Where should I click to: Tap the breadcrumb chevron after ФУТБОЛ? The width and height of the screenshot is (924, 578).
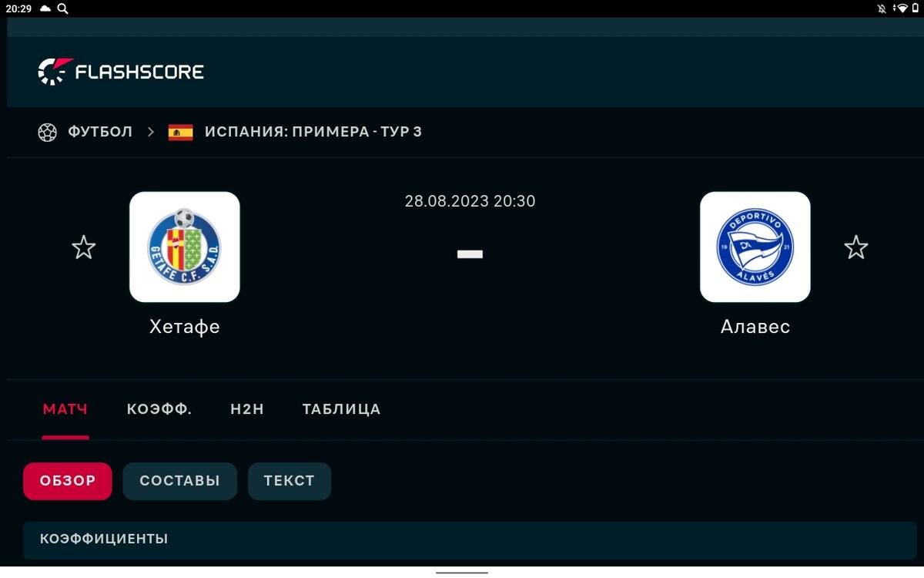tap(151, 132)
